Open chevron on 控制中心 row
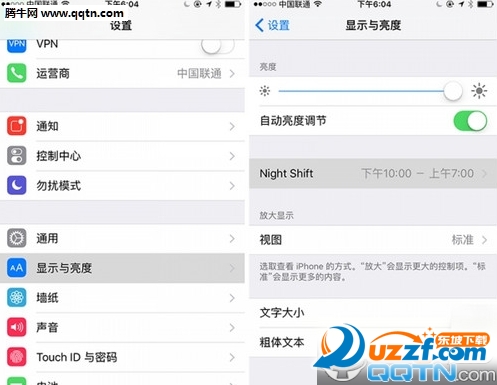 coord(232,156)
